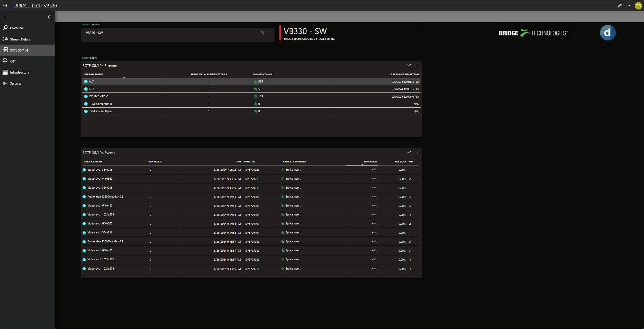The height and width of the screenshot is (329, 644).
Task: Click info icon of 7:33:22 PM event row
Action: 84,170
